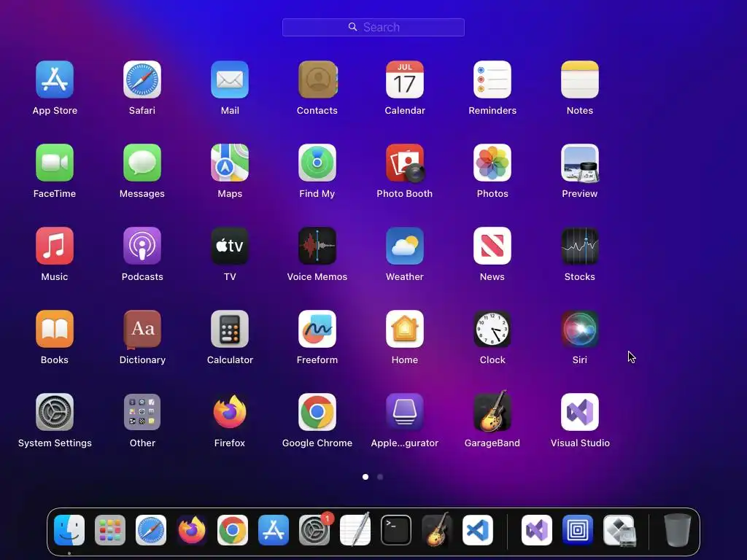Open Voice Memos

317,246
